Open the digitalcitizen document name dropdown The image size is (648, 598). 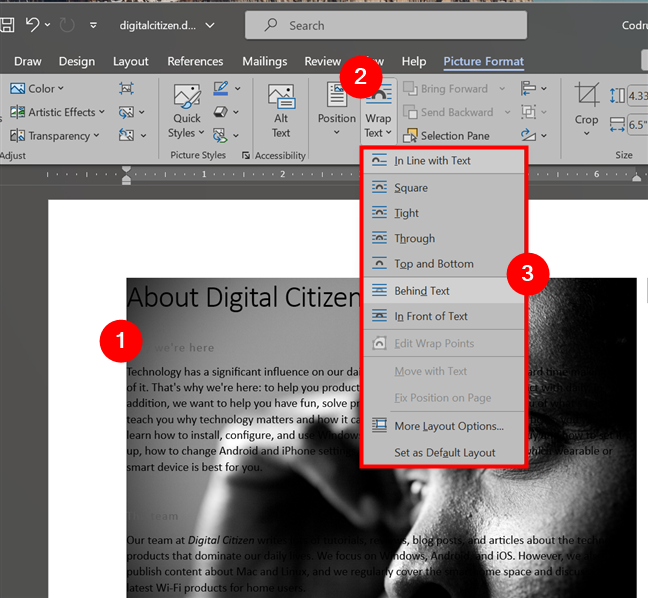210,26
